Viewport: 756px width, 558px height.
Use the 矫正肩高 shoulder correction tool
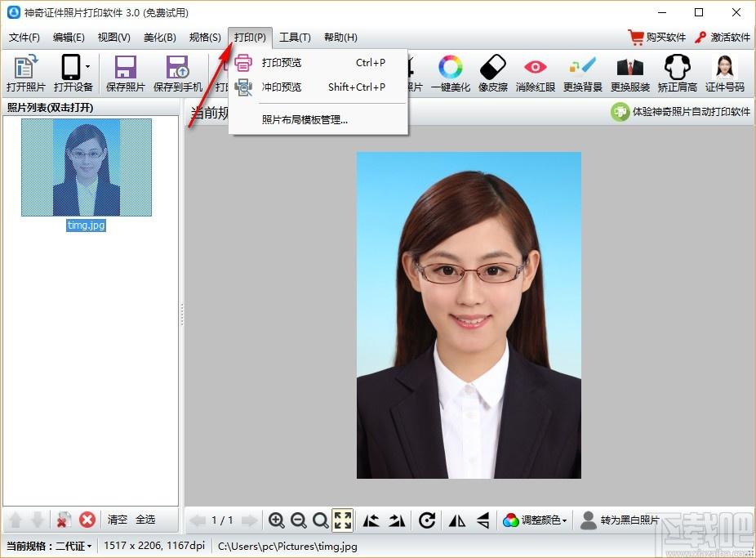678,73
